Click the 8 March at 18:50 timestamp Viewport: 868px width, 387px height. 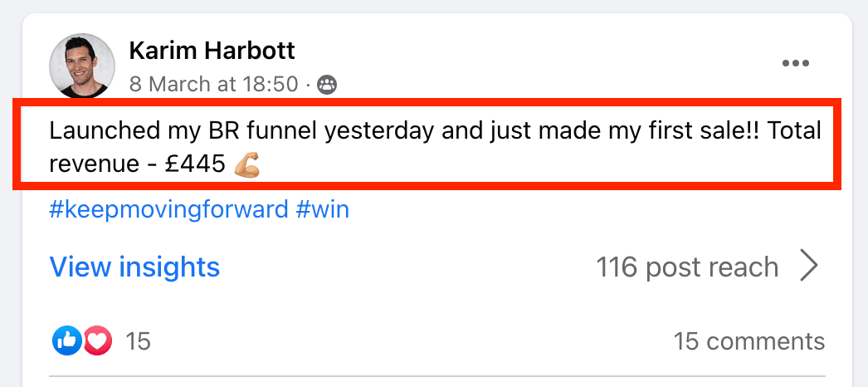[214, 84]
